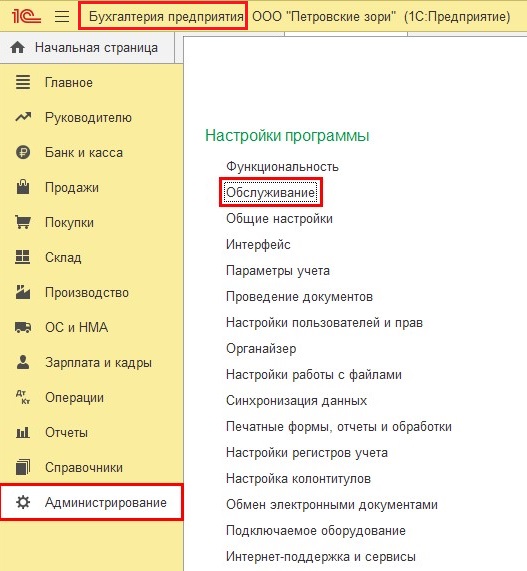
Task: Click the ДтКт icon for Операции
Action: pyautogui.click(x=23, y=397)
